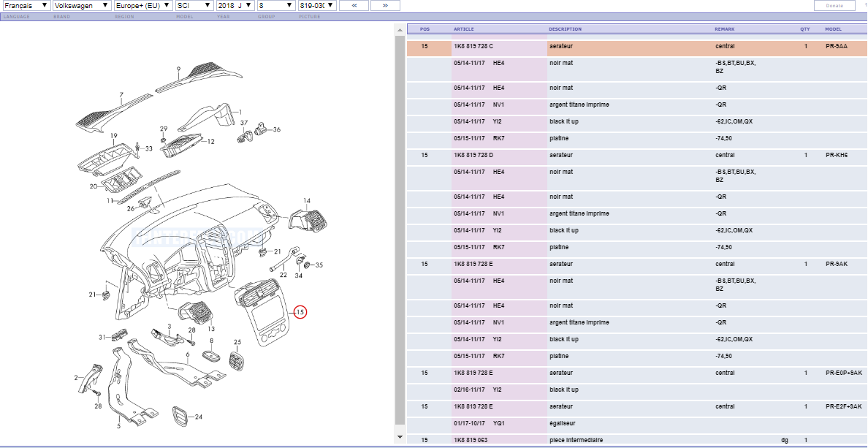The width and height of the screenshot is (868, 448).
Task: Open the Language dropdown showing Français
Action: [26, 6]
